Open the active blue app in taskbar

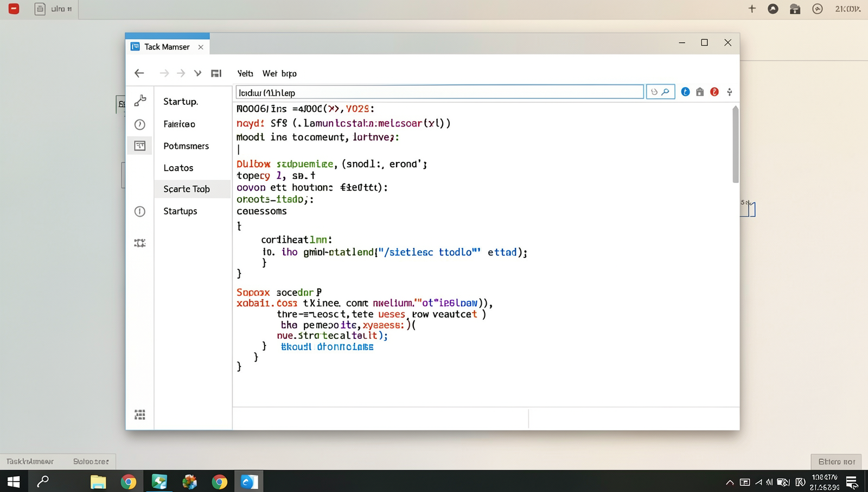click(x=249, y=482)
